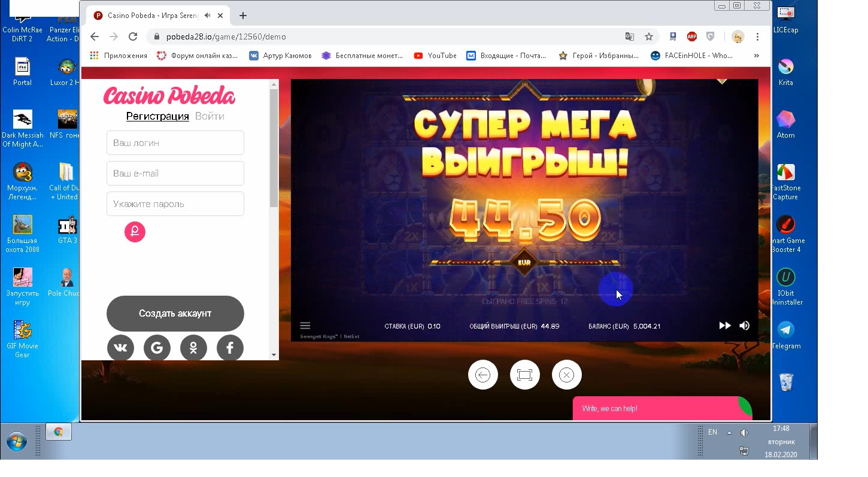The width and height of the screenshot is (868, 477).
Task: Open the Артур Каюмов bookmark
Action: pyautogui.click(x=280, y=56)
